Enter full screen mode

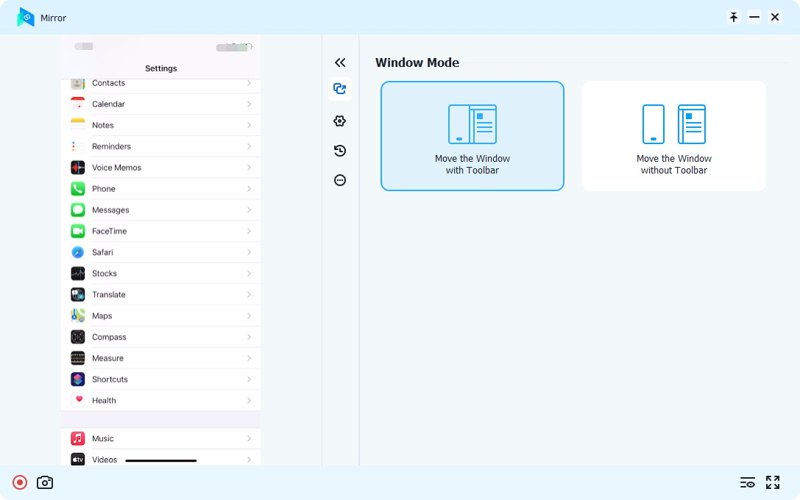click(772, 482)
